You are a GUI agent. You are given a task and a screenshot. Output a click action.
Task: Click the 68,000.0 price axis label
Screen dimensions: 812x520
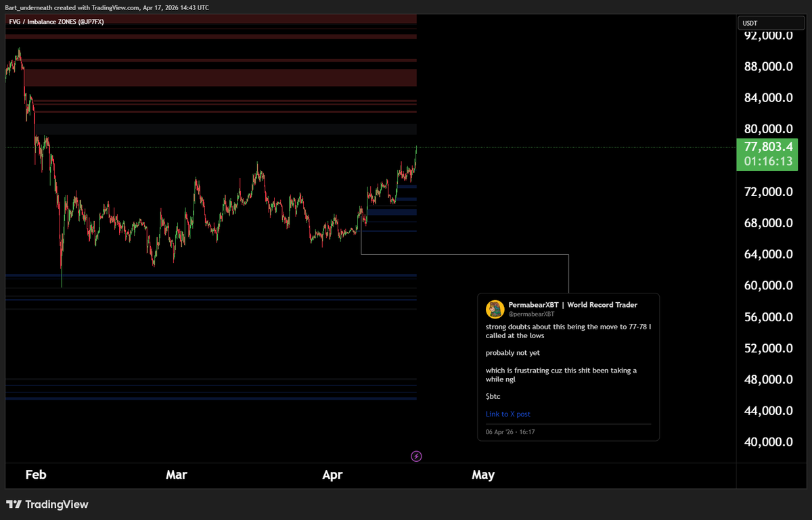coord(768,223)
